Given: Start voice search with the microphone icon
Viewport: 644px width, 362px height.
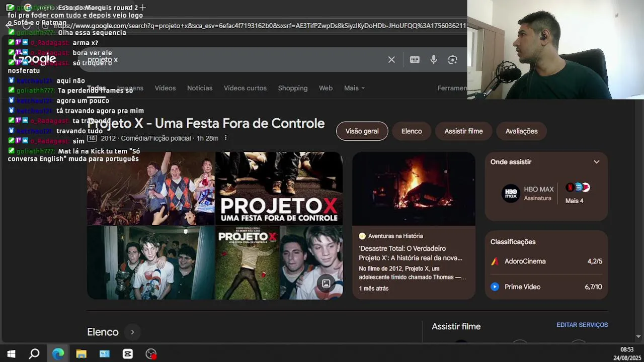Looking at the screenshot, I should click(434, 60).
